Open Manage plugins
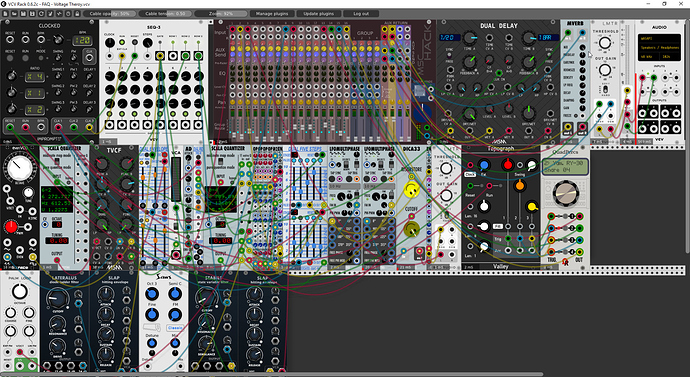This screenshot has width=690, height=377. [x=272, y=14]
